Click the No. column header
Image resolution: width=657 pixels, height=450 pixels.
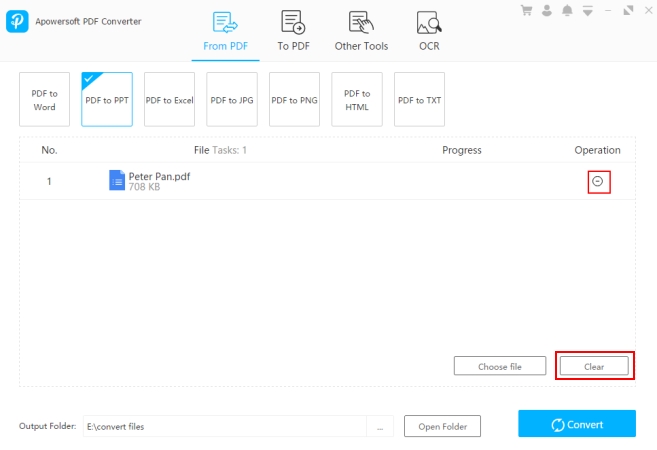coord(49,150)
